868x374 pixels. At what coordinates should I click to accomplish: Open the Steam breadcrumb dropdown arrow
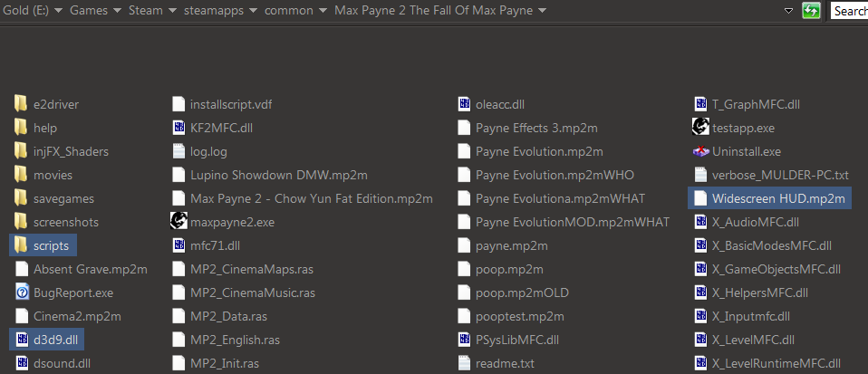172,11
